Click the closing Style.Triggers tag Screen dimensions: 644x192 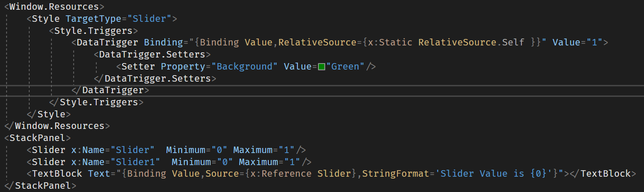click(x=99, y=102)
